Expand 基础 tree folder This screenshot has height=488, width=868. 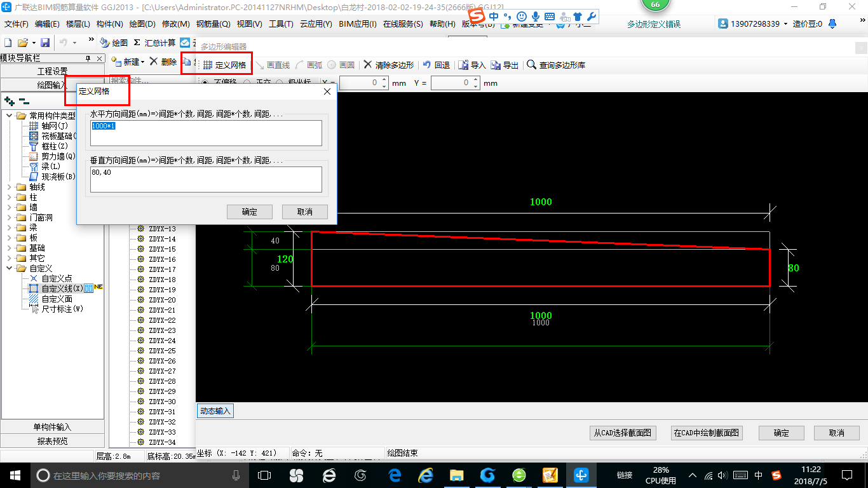pos(10,248)
